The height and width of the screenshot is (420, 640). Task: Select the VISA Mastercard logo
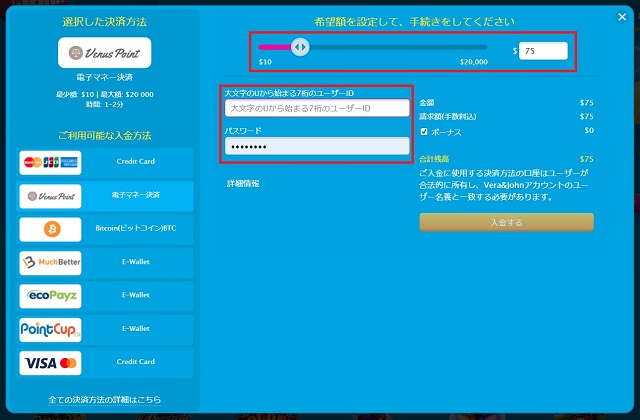(50, 362)
